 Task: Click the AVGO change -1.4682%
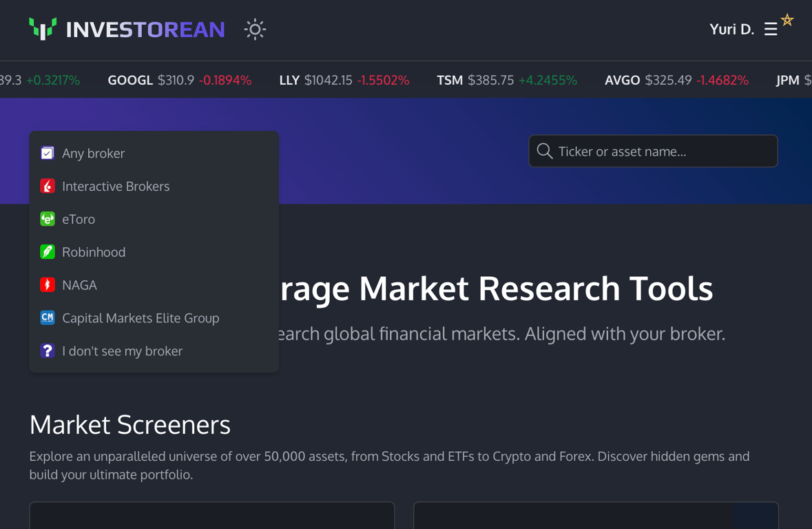tap(722, 81)
